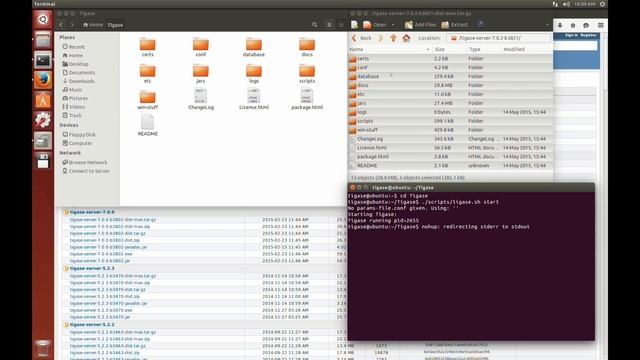Collapse the tigase-server-5.2.2 group
This screenshot has width=640, height=360.
(66, 325)
